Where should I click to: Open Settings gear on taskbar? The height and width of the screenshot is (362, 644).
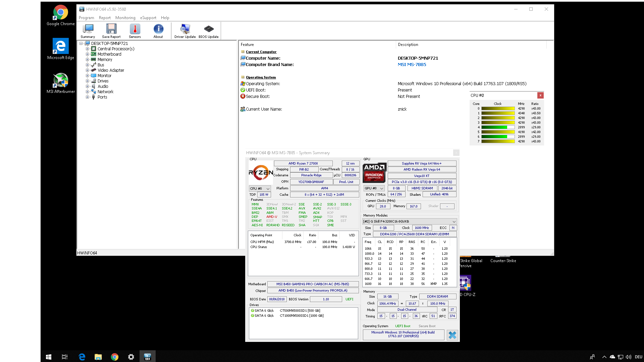click(131, 357)
